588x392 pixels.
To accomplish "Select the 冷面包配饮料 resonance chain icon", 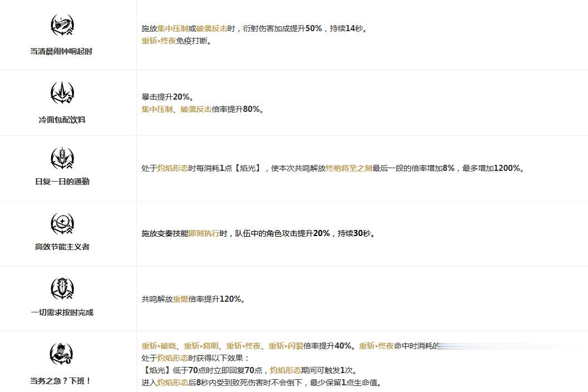I will pyautogui.click(x=62, y=93).
